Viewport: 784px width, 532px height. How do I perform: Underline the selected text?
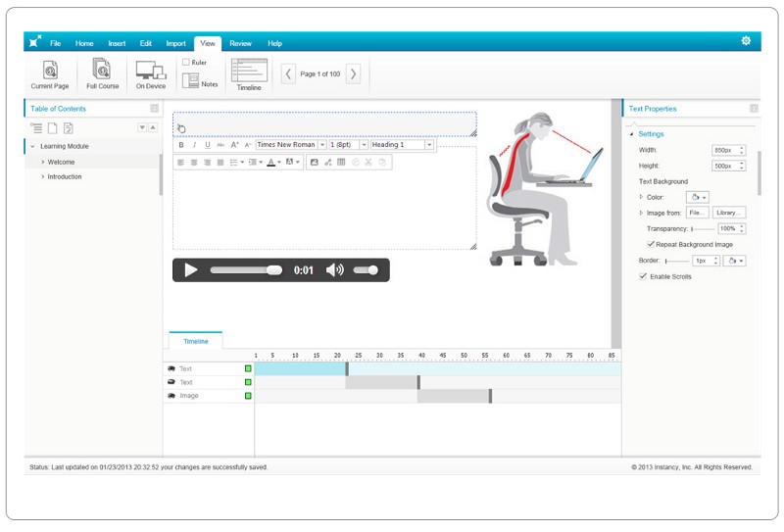coord(208,145)
